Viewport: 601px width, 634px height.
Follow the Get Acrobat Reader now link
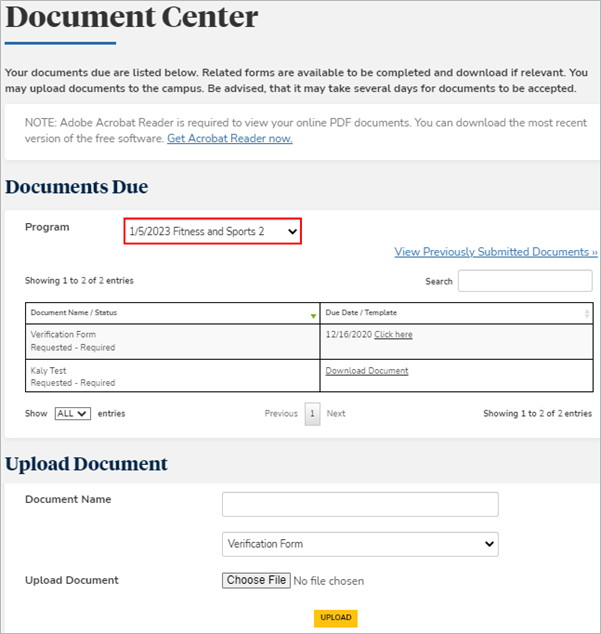pyautogui.click(x=229, y=139)
